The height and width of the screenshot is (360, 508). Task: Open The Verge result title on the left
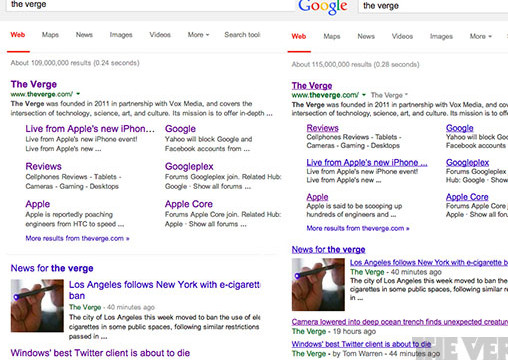click(34, 84)
